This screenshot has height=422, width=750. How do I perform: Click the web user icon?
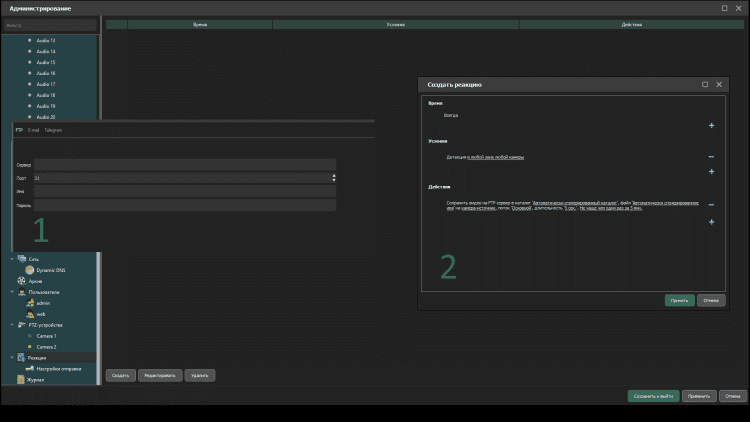(x=30, y=314)
